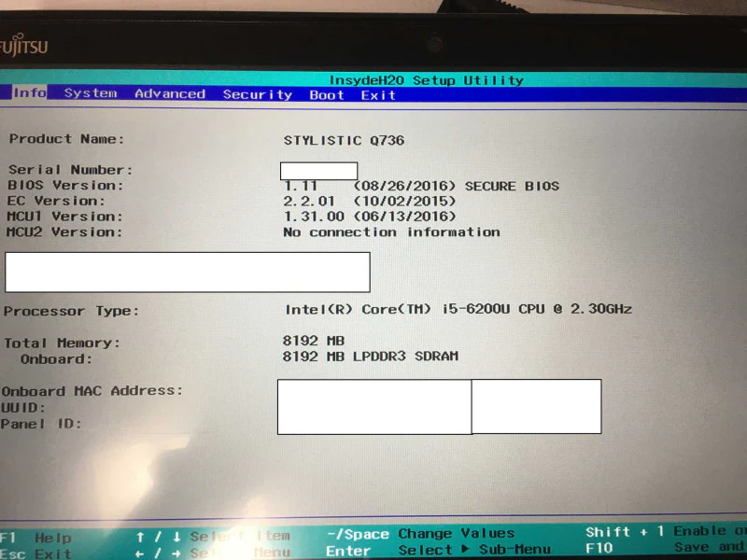Select Intel Core i5-6200U CPU value
Viewport: 747px width, 560px height.
coord(458,309)
